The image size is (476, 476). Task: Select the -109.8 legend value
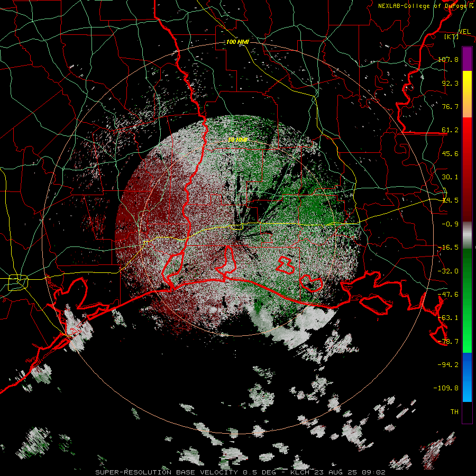446,388
